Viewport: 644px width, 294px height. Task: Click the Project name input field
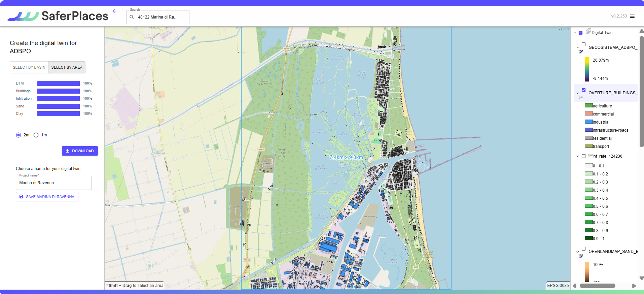[54, 183]
